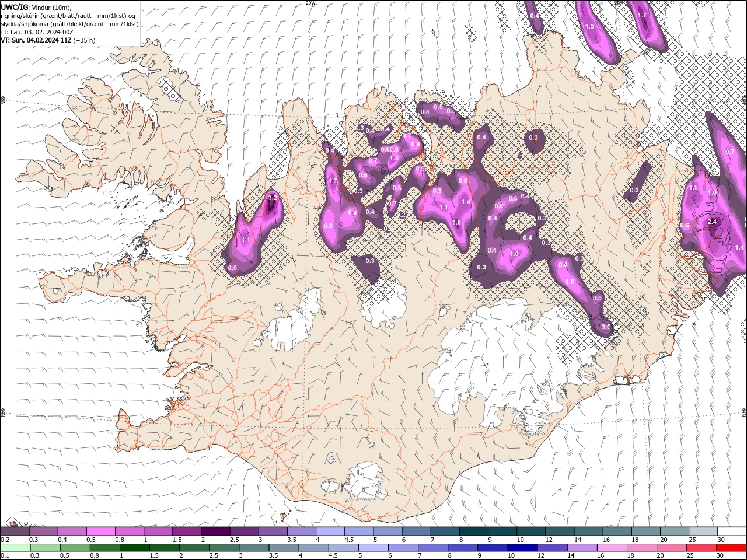Click the upper legend swatch between 8 and 9

[474, 531]
